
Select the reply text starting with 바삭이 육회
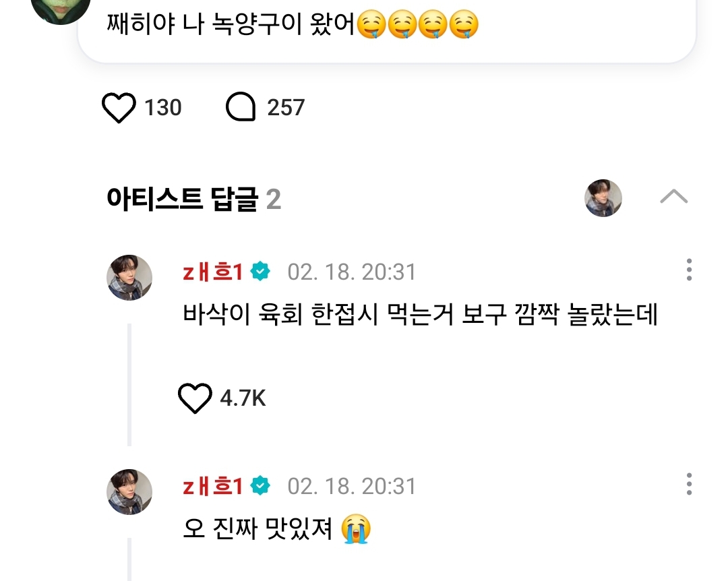420,315
